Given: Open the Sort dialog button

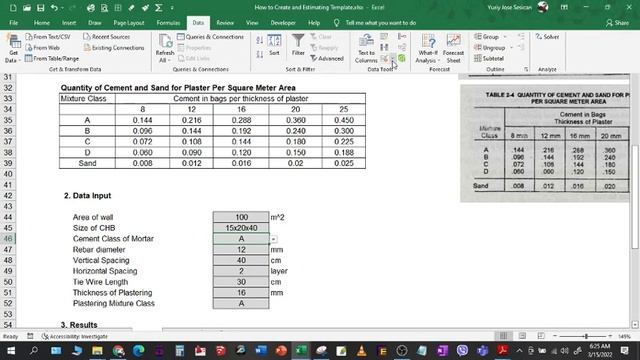Looking at the screenshot, I should tap(274, 45).
